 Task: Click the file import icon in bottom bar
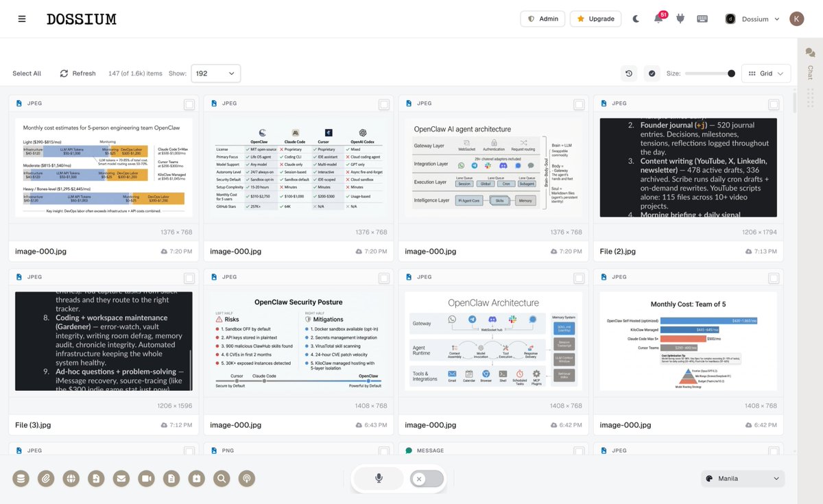[96, 479]
